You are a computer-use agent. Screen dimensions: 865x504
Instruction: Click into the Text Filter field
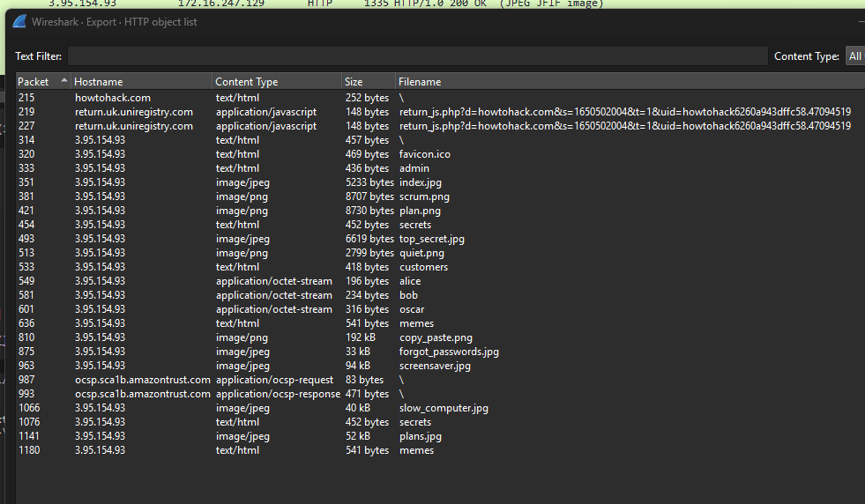pos(418,56)
